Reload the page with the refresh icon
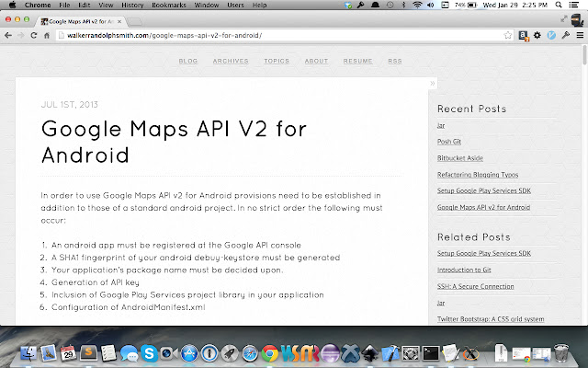 click(34, 35)
